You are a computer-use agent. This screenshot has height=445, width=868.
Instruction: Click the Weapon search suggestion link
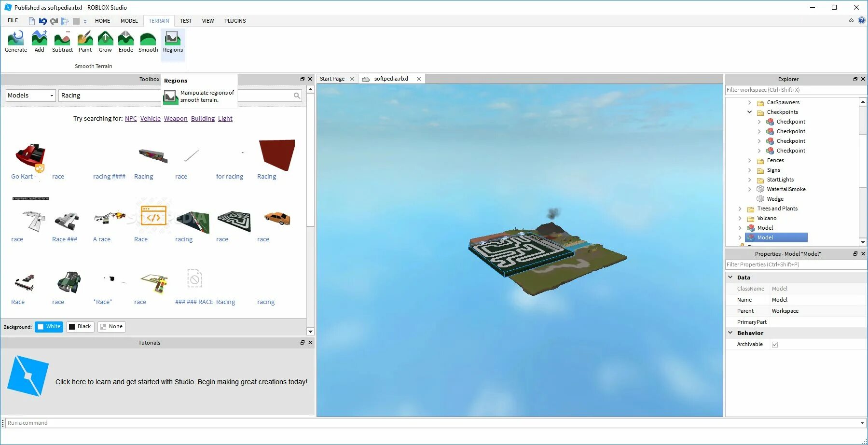point(176,119)
